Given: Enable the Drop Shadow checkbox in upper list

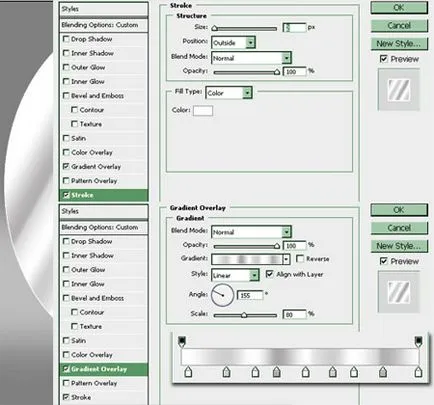Looking at the screenshot, I should pyautogui.click(x=66, y=39).
